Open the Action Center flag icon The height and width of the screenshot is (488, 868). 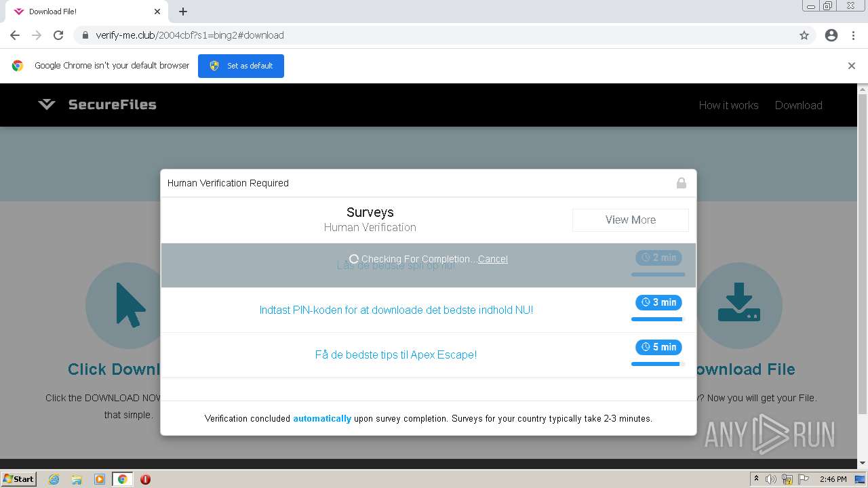click(803, 479)
